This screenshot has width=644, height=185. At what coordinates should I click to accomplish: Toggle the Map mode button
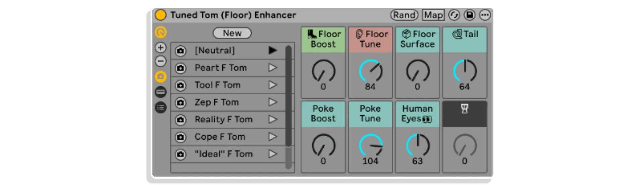[433, 15]
